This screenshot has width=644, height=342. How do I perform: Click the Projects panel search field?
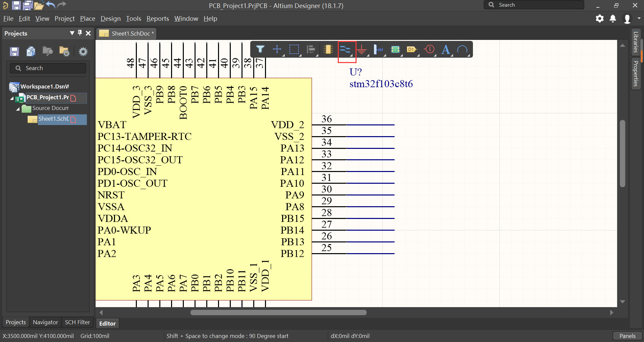pos(48,68)
